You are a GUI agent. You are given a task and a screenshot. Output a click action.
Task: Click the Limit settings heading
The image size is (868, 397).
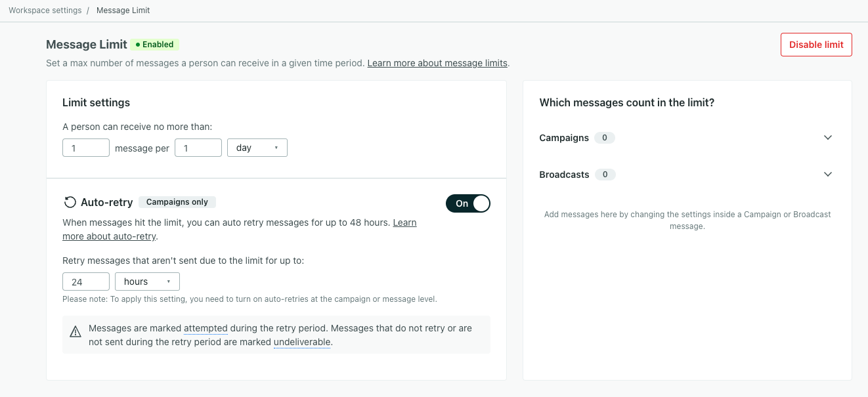click(96, 102)
